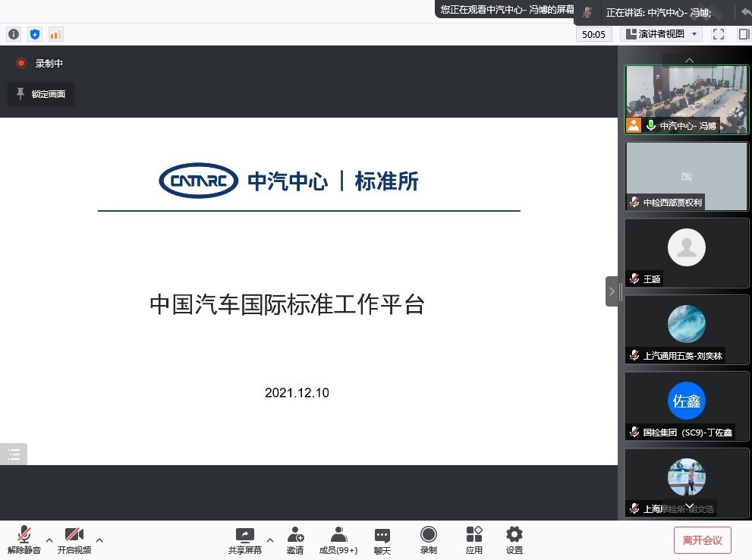This screenshot has height=560, width=752.
Task: Click the 锁定画面 pin button
Action: coord(41,94)
